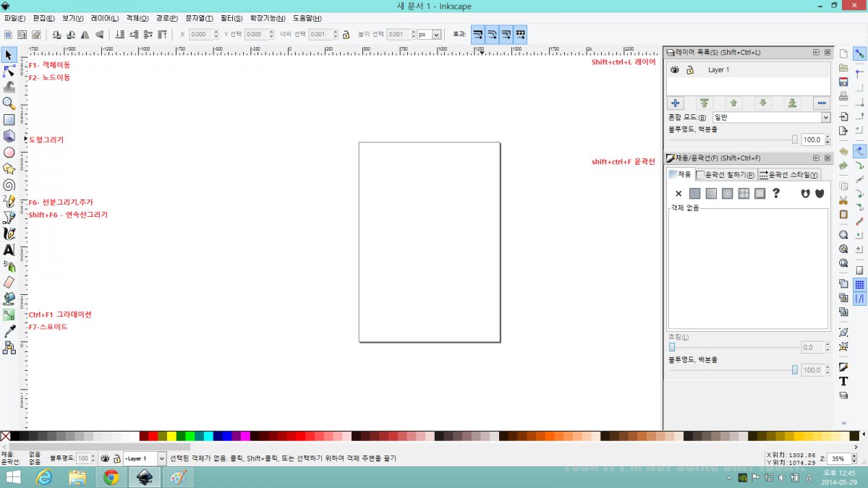
Task: Switch to 윤곽선 칠하기(P) tab
Action: [x=726, y=174]
